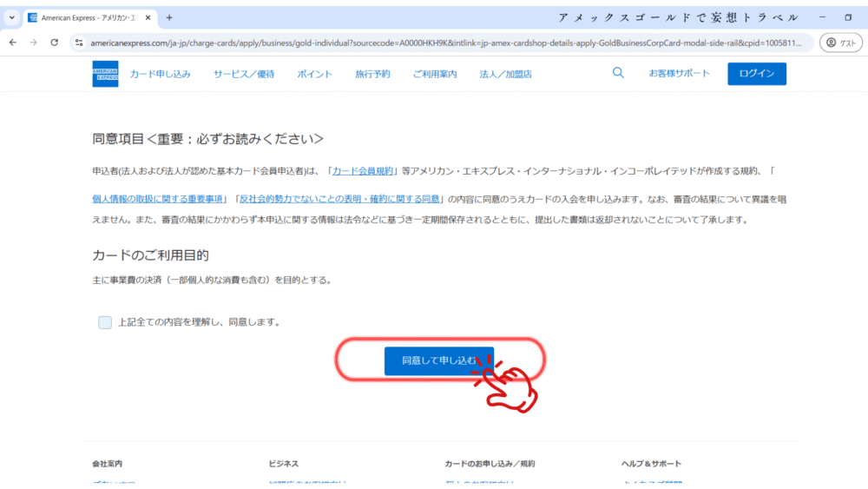Open the site information icon in address bar
Screen dimensions: 868x489
[79, 43]
